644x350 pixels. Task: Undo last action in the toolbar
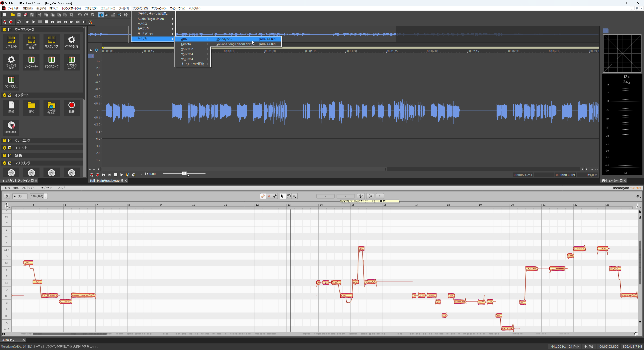point(80,15)
